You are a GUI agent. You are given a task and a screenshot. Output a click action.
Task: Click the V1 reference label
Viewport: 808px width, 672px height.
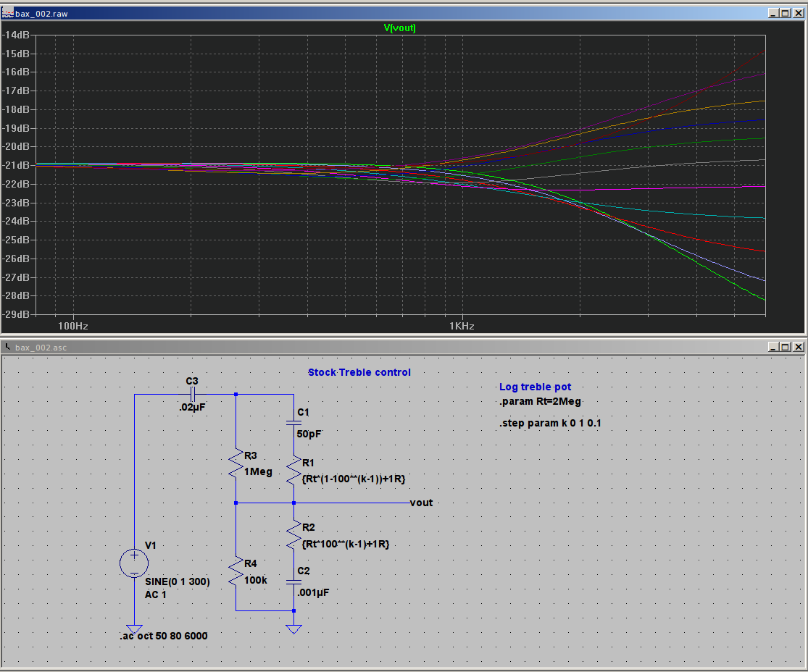[x=151, y=545]
